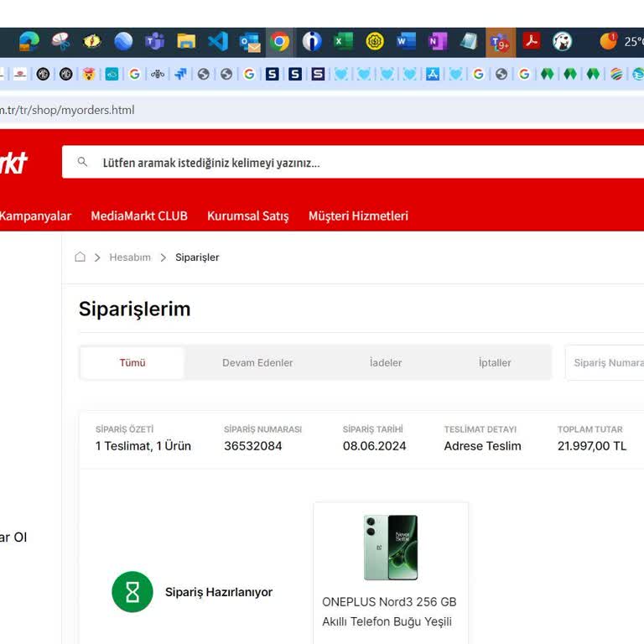This screenshot has width=644, height=644.
Task: Open the white dog app icon
Action: tap(563, 41)
